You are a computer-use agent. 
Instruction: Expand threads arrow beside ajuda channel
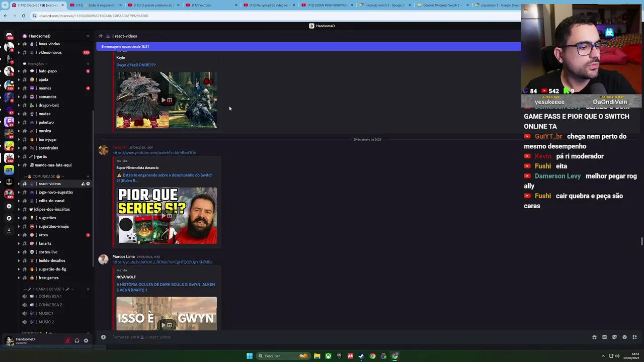19,79
